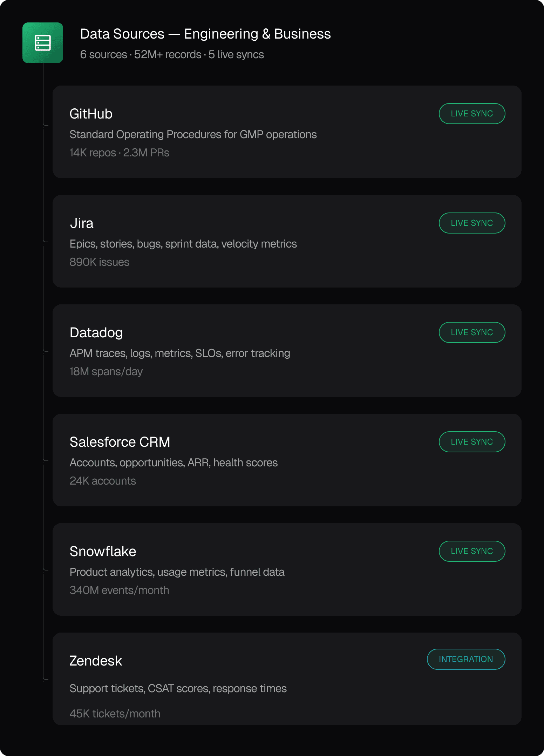544x756 pixels.
Task: Open the Salesforce CRM source title
Action: pos(120,442)
